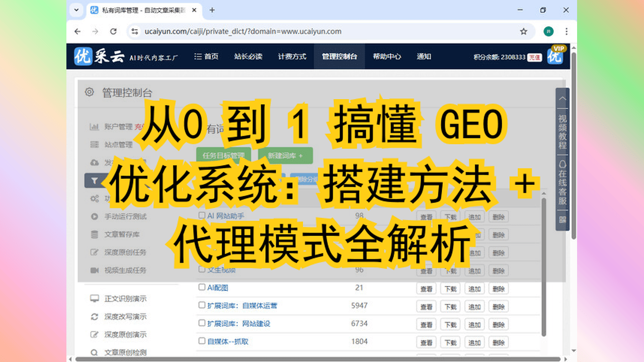Click 删除 button for 扩展词库：网站建设
Image resolution: width=644 pixels, height=362 pixels.
499,325
